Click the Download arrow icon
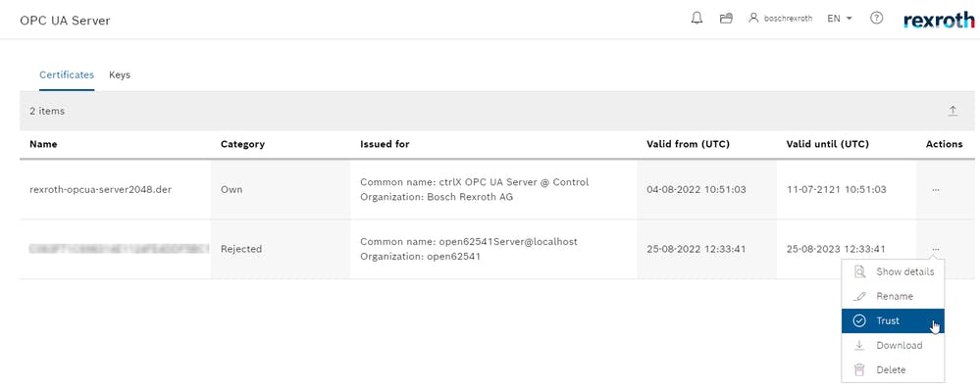 point(860,345)
